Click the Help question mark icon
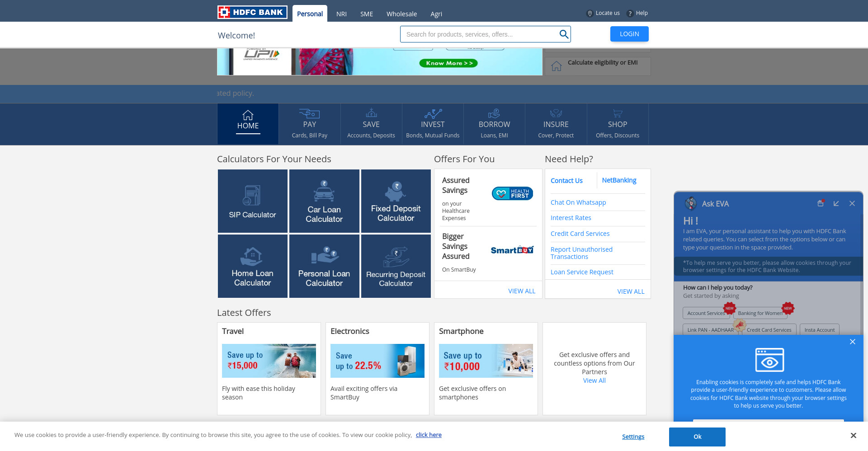Screen dimensions: 868x451 (x=630, y=14)
